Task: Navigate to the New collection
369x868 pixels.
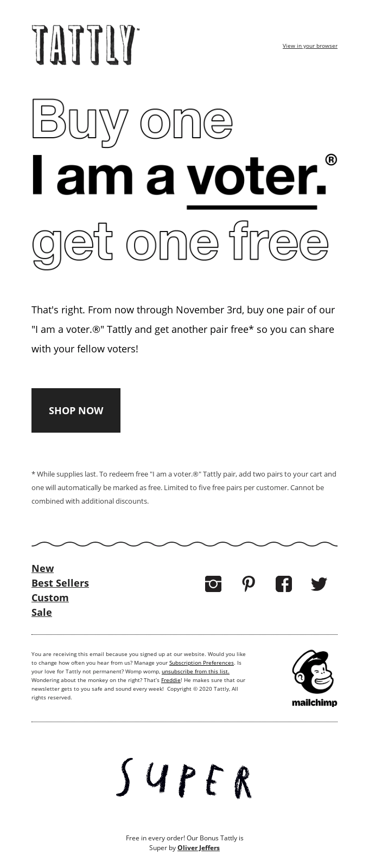Action: pyautogui.click(x=42, y=569)
